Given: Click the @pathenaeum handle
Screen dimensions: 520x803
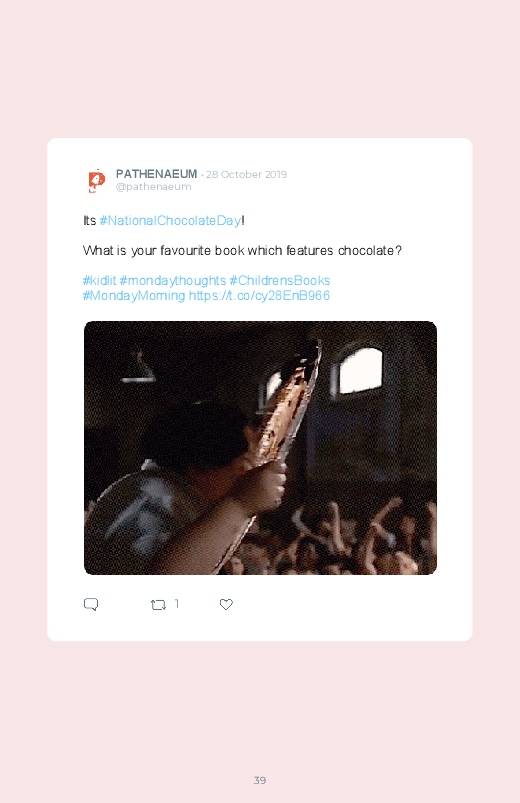Looking at the screenshot, I should (x=153, y=187).
